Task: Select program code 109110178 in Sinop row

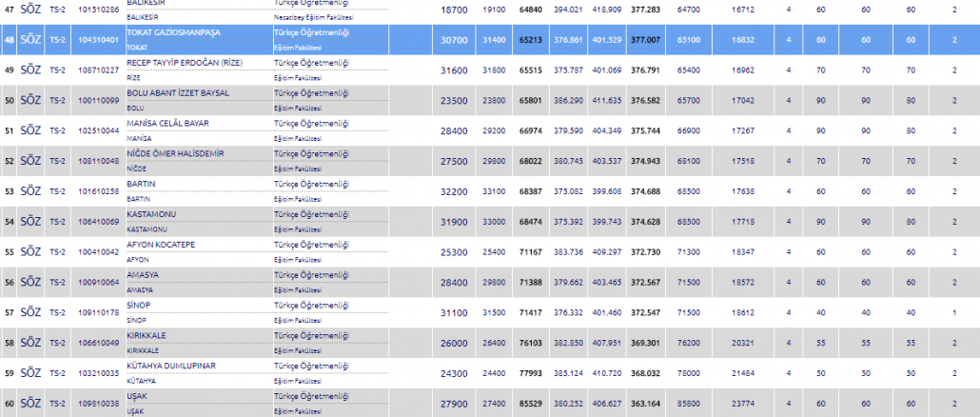Action: click(97, 312)
